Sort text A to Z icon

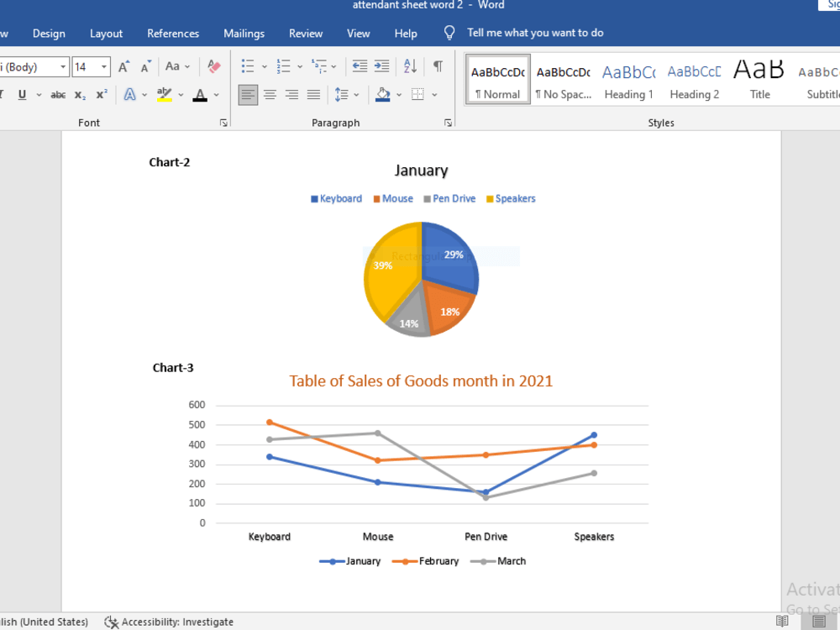click(410, 66)
